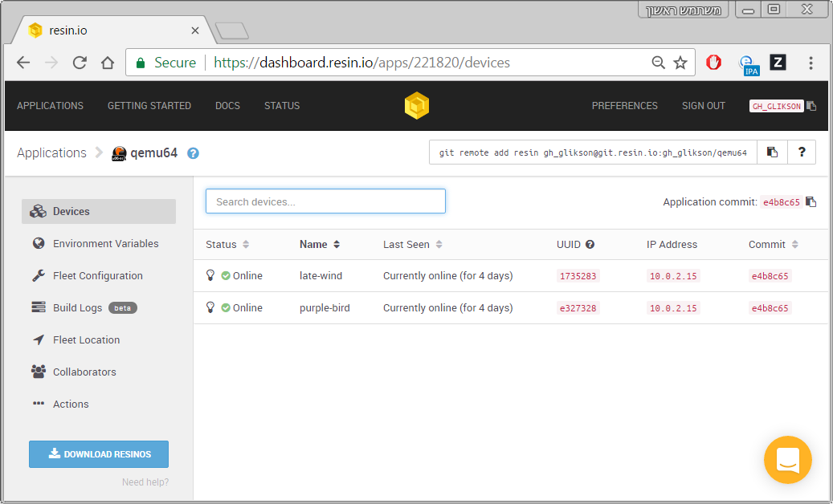Open the orange chat support bubble
833x504 pixels.
click(x=788, y=460)
